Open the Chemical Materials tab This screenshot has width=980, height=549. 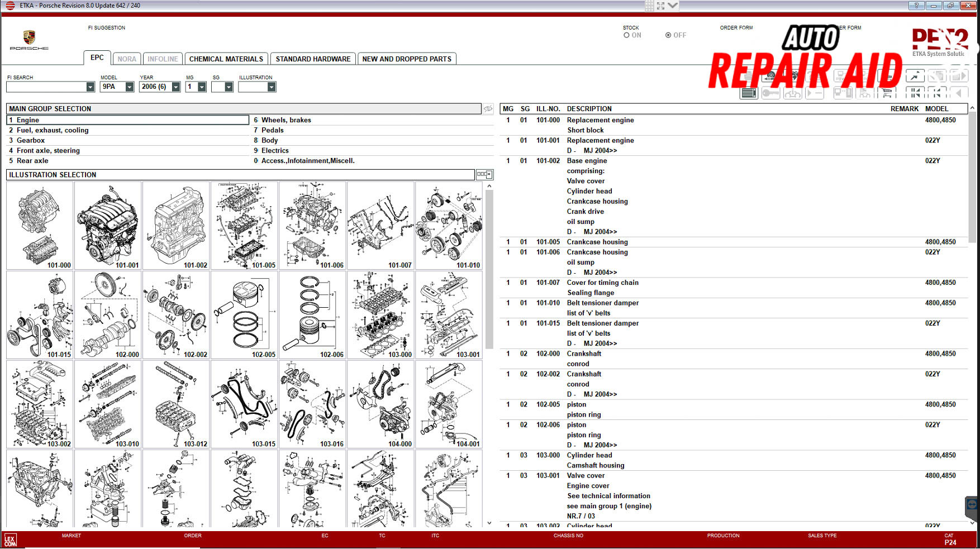[226, 59]
